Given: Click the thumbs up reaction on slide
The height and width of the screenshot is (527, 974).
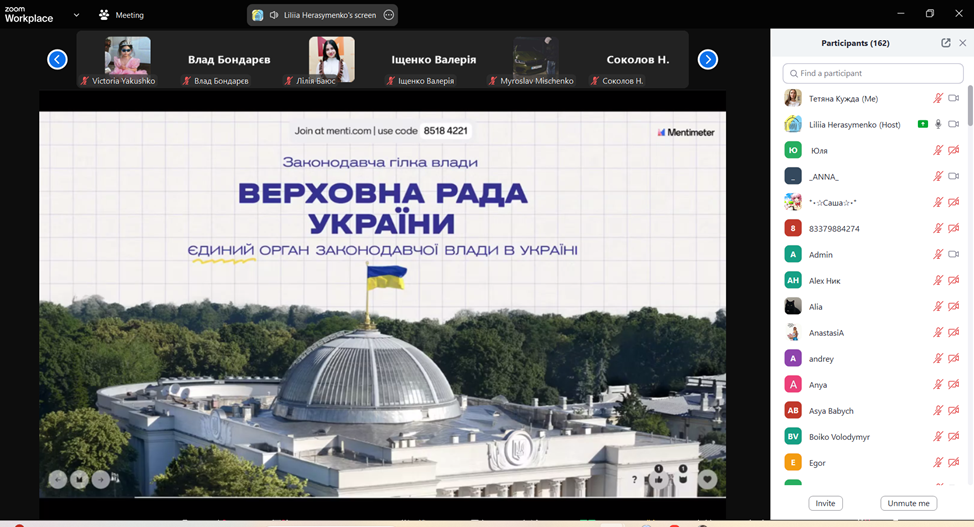Looking at the screenshot, I should pos(659,479).
